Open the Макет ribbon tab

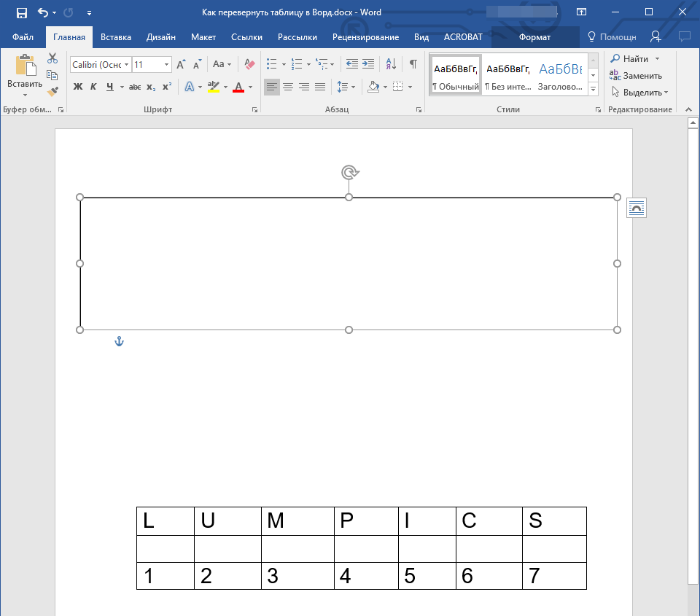tap(203, 37)
